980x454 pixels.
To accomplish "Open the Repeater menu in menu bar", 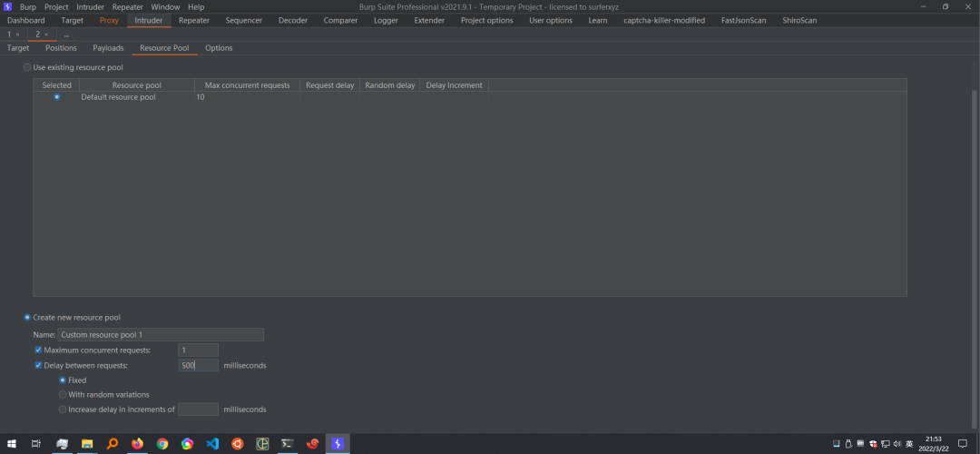I will pyautogui.click(x=128, y=7).
